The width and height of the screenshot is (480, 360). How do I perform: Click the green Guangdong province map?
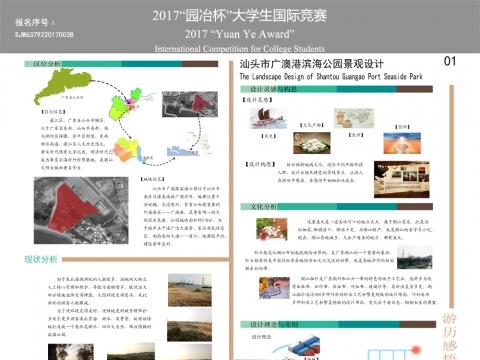pyautogui.click(x=62, y=86)
